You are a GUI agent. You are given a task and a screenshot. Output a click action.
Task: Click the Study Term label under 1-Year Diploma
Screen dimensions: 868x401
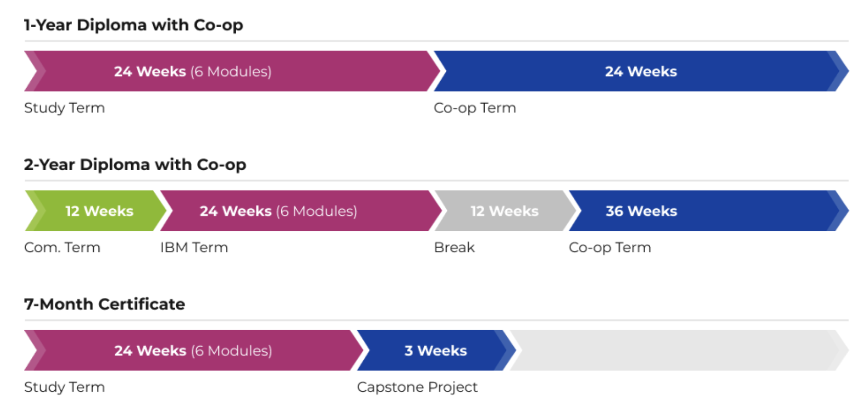pyautogui.click(x=65, y=108)
